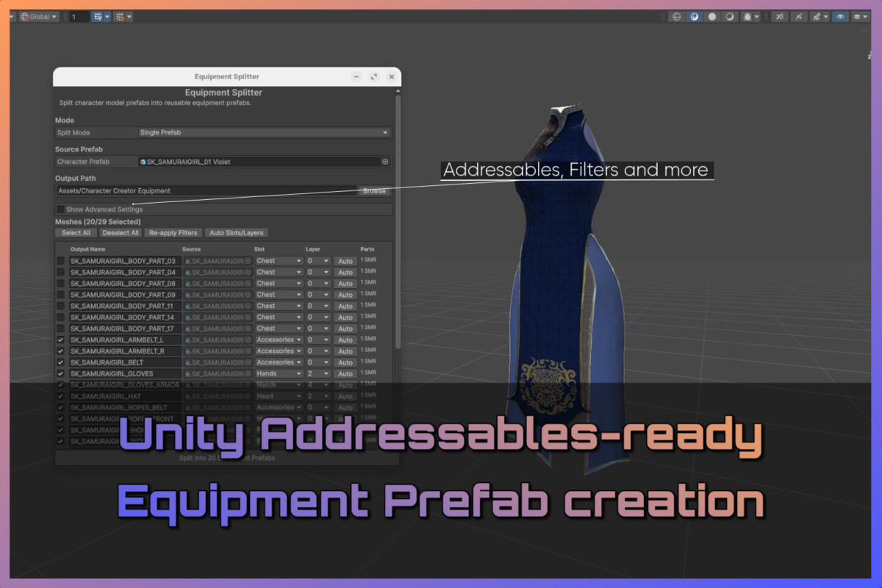Image resolution: width=882 pixels, height=588 pixels.
Task: Click the Output Name column header
Action: tap(88, 249)
